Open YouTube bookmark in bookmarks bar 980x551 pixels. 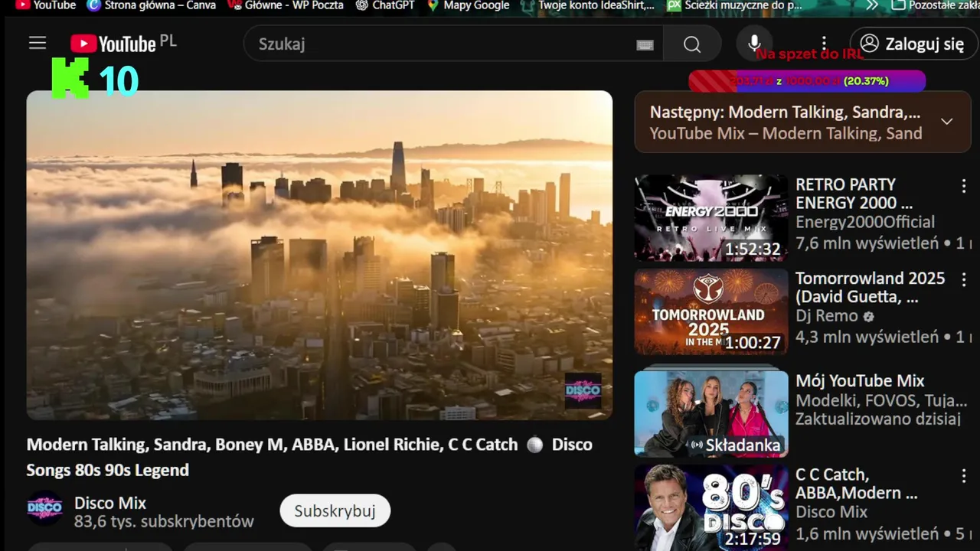point(46,5)
